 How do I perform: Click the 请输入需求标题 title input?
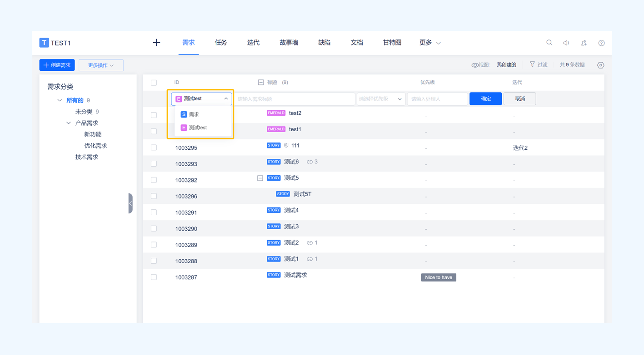295,99
